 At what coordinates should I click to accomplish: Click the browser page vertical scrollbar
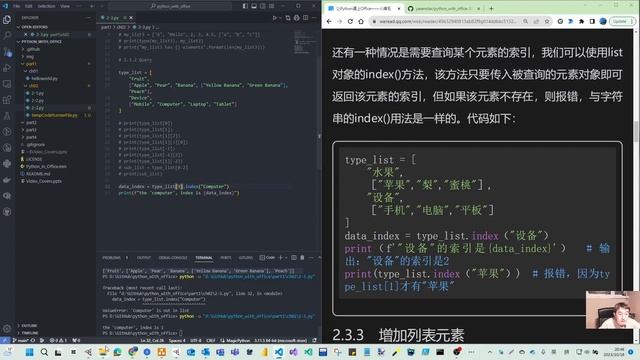tap(636, 132)
